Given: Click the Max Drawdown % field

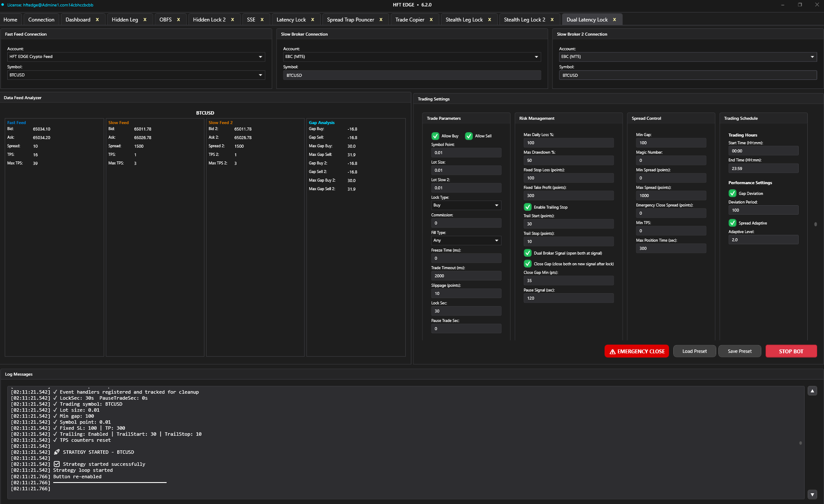Looking at the screenshot, I should pyautogui.click(x=569, y=161).
